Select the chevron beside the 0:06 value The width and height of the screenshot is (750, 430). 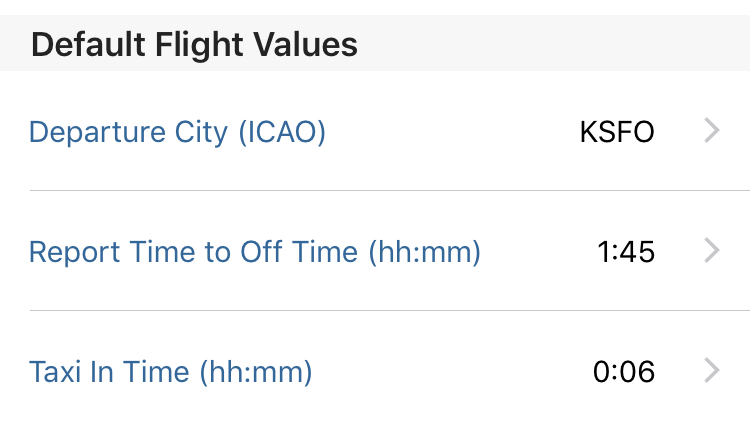point(712,371)
